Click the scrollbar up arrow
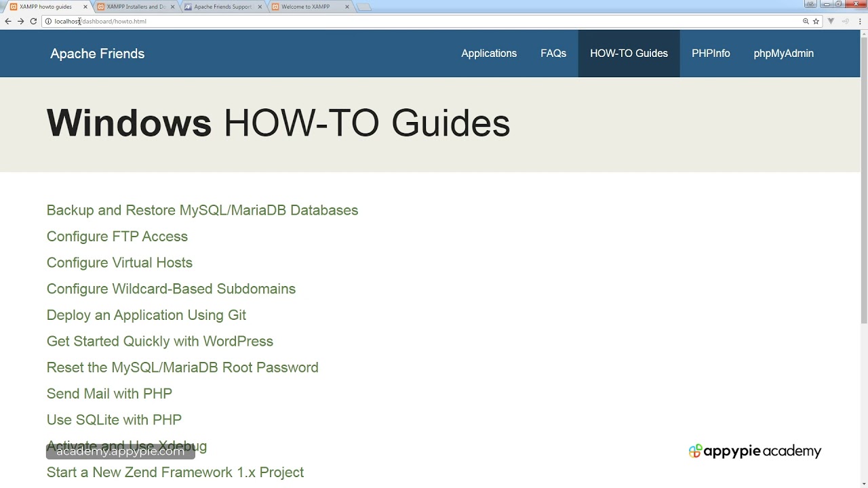Viewport: 868px width, 488px height. (x=863, y=34)
